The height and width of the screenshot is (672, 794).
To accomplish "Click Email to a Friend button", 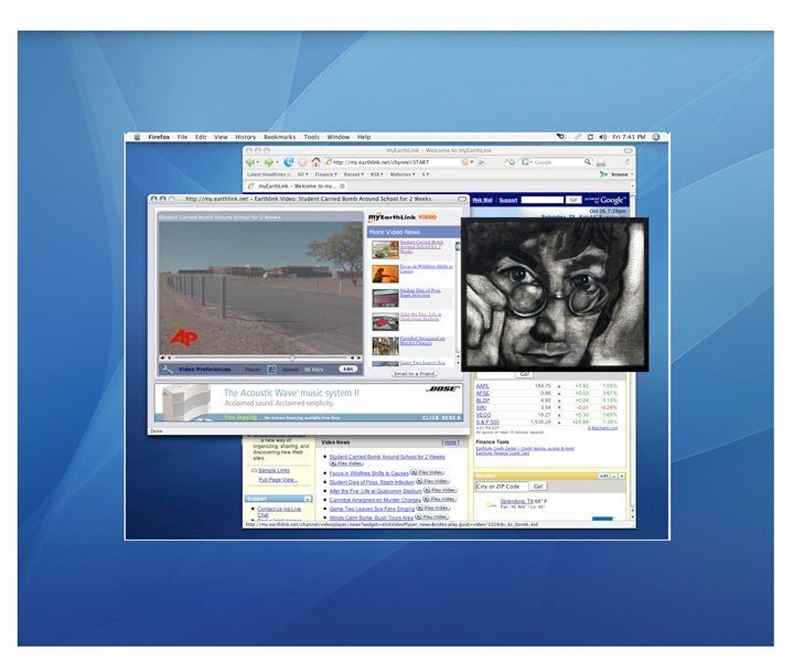I will (414, 373).
